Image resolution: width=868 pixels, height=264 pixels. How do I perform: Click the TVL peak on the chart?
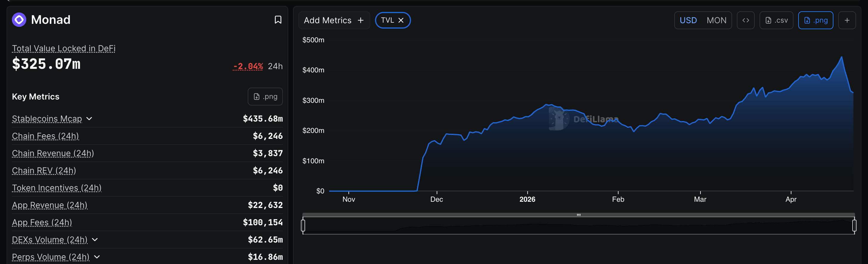841,57
